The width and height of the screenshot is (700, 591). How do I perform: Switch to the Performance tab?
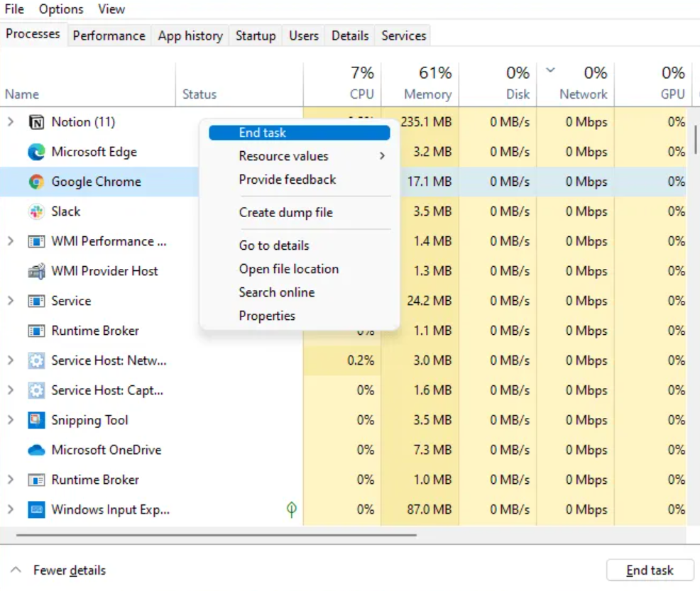tap(109, 35)
